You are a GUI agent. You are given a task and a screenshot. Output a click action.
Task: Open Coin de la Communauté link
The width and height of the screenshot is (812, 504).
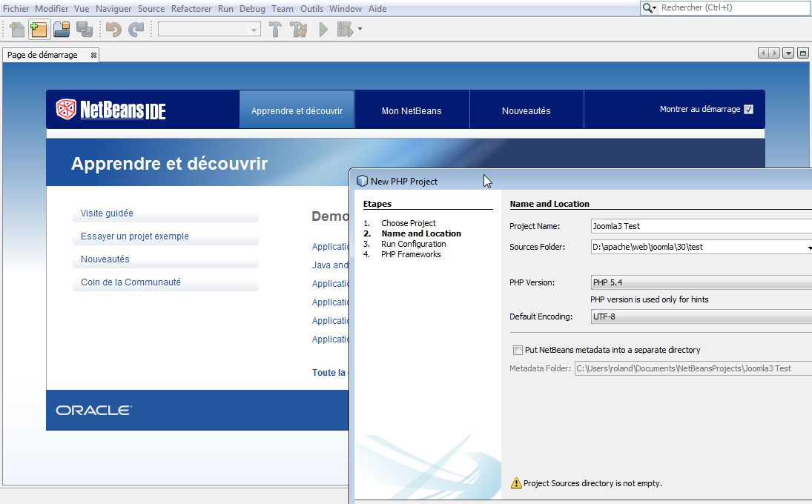click(131, 282)
